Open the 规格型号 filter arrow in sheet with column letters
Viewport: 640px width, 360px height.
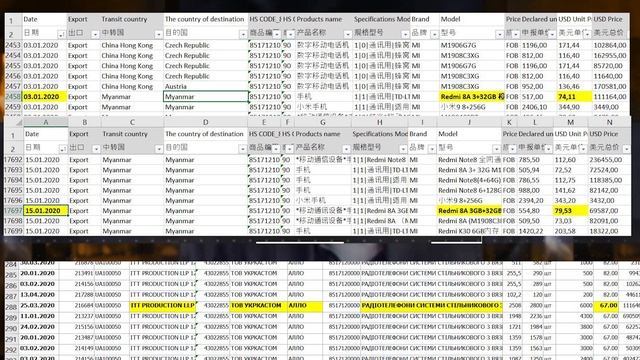[x=403, y=149]
